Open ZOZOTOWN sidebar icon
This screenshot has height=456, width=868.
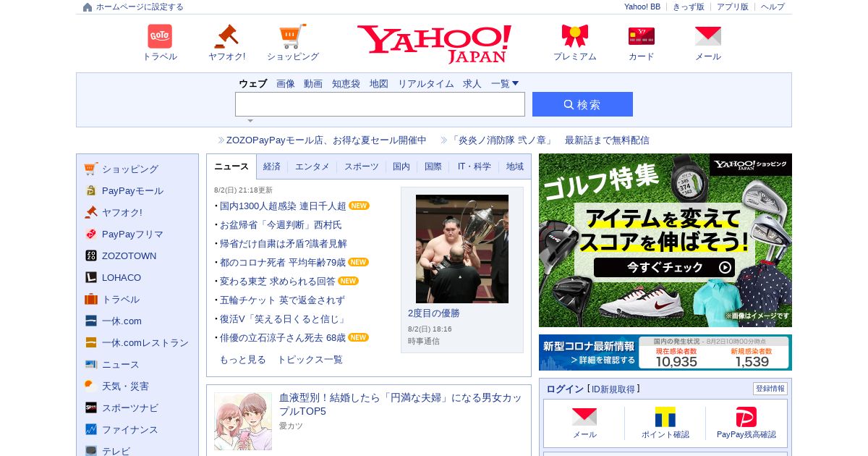pyautogui.click(x=90, y=256)
